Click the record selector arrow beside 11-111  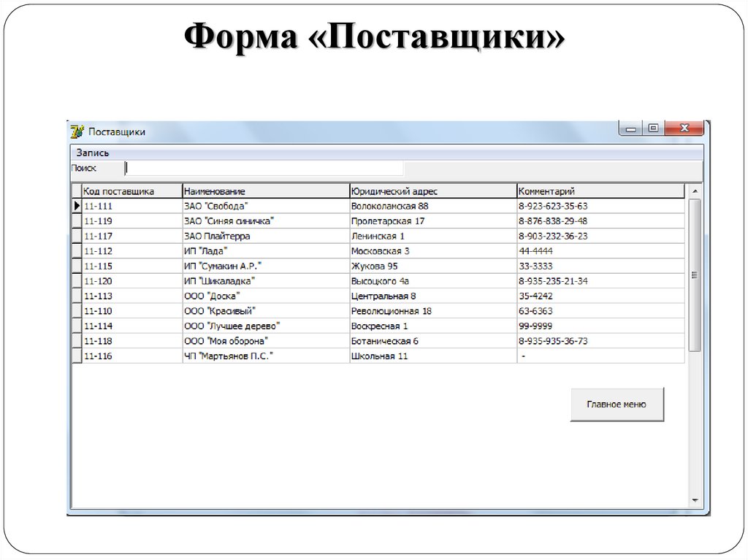point(76,205)
